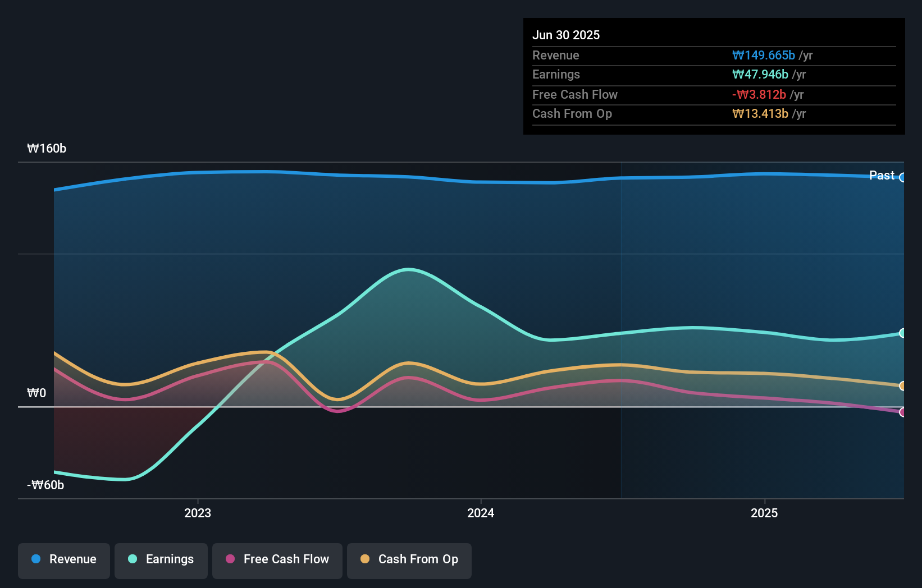Click the -₩60b y-axis label

point(45,485)
